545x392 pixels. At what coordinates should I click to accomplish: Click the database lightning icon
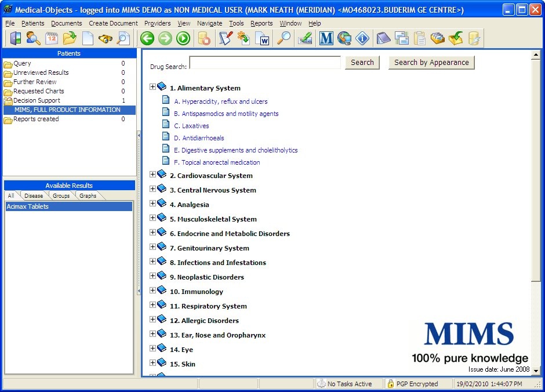pyautogui.click(x=474, y=38)
